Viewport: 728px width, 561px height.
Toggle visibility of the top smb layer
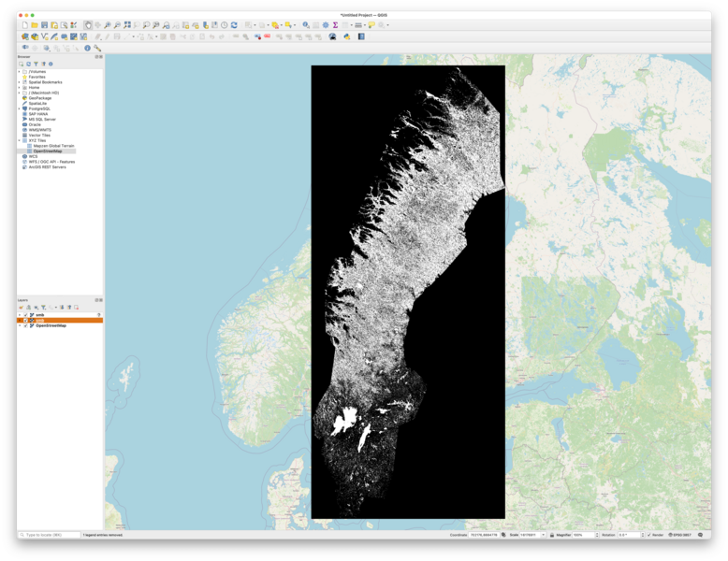(x=25, y=315)
